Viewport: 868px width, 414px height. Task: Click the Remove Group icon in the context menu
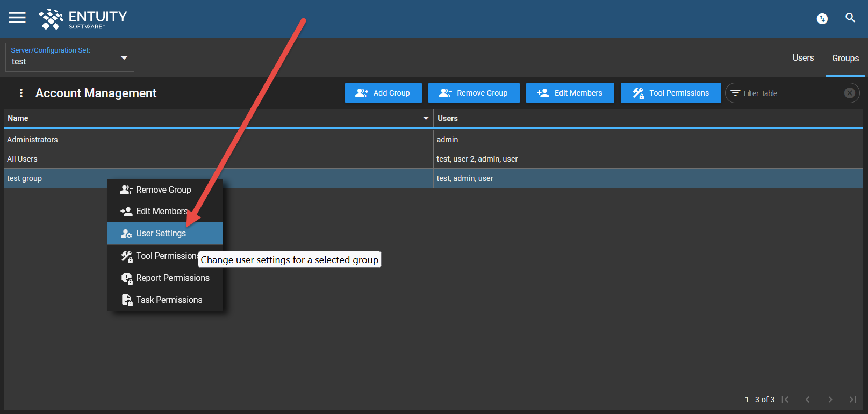tap(126, 190)
